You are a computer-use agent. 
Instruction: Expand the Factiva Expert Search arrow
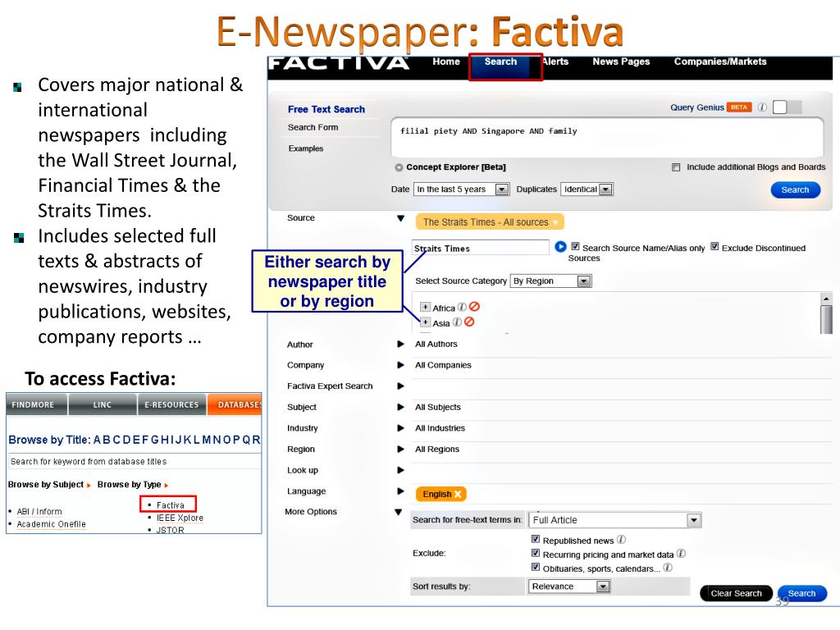(400, 386)
